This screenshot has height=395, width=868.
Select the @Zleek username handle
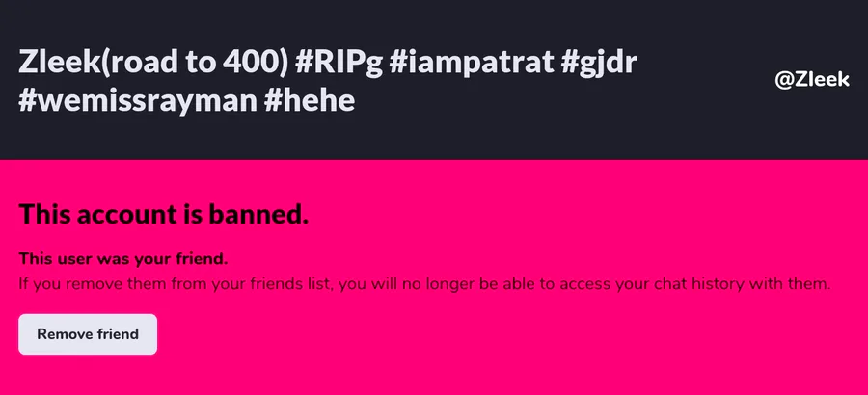coord(812,80)
